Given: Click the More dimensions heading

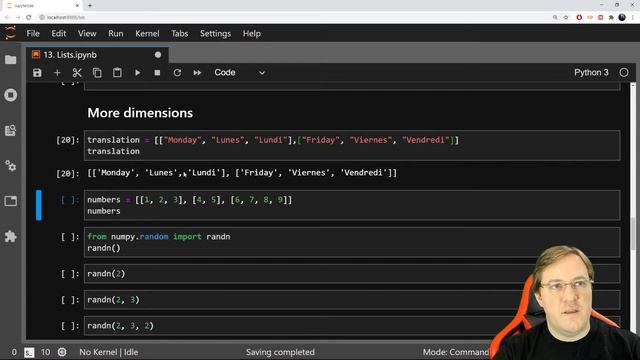Looking at the screenshot, I should pyautogui.click(x=140, y=113).
